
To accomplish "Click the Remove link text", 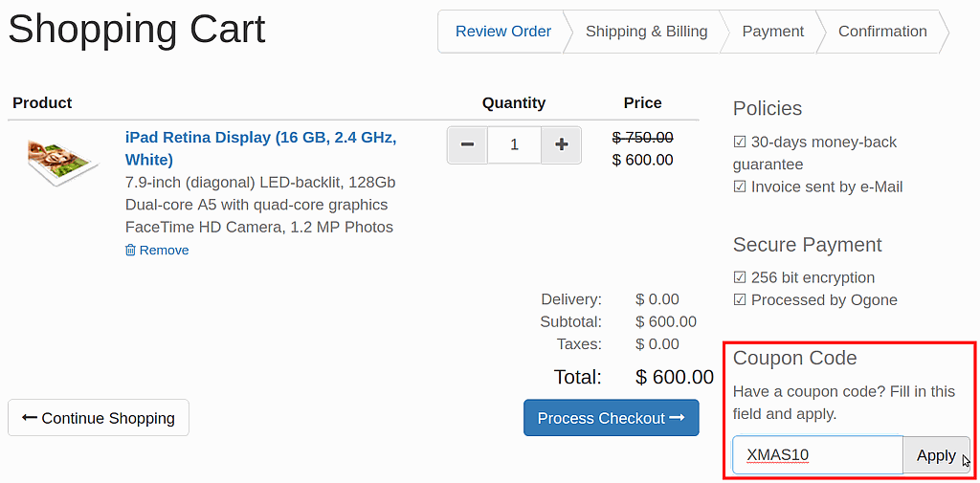I will tap(165, 251).
